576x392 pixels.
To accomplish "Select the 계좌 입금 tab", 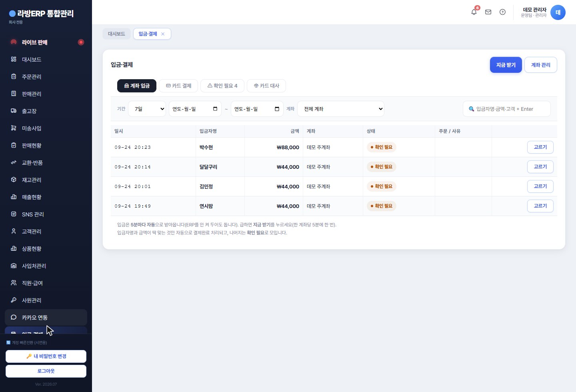I will [x=137, y=86].
